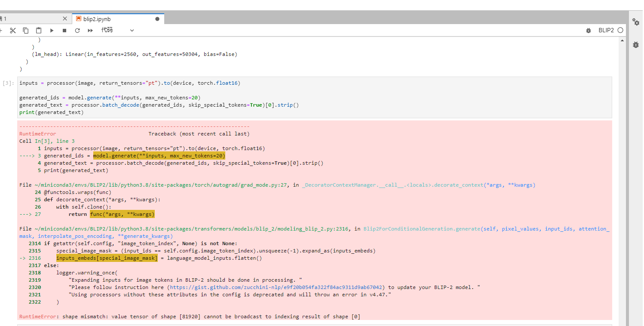This screenshot has height=326, width=644.
Task: Open the debugger panel in right sidebar
Action: [636, 44]
